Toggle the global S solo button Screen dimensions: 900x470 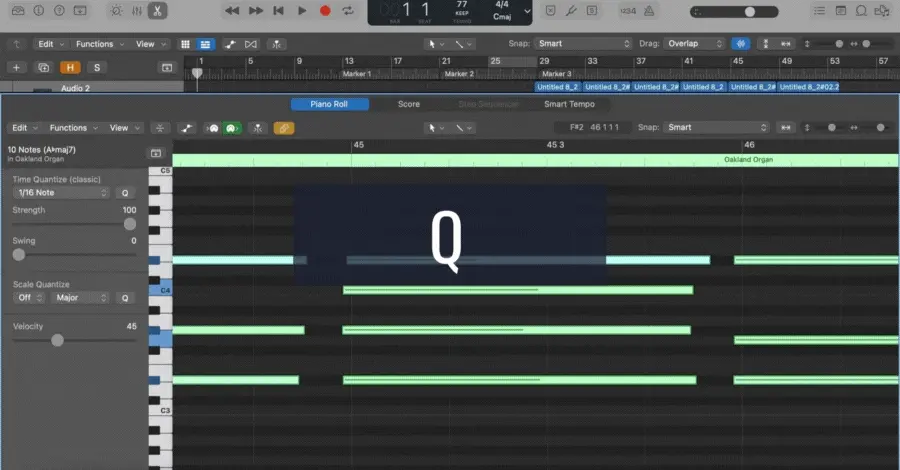pyautogui.click(x=96, y=68)
